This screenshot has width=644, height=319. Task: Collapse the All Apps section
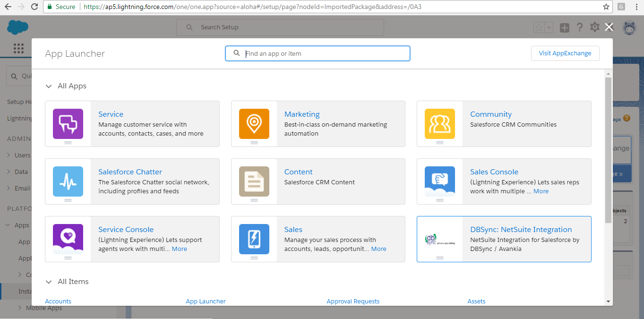[x=49, y=86]
